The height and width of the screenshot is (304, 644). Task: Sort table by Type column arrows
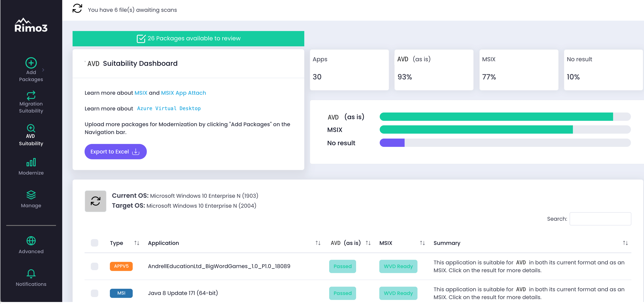(137, 243)
